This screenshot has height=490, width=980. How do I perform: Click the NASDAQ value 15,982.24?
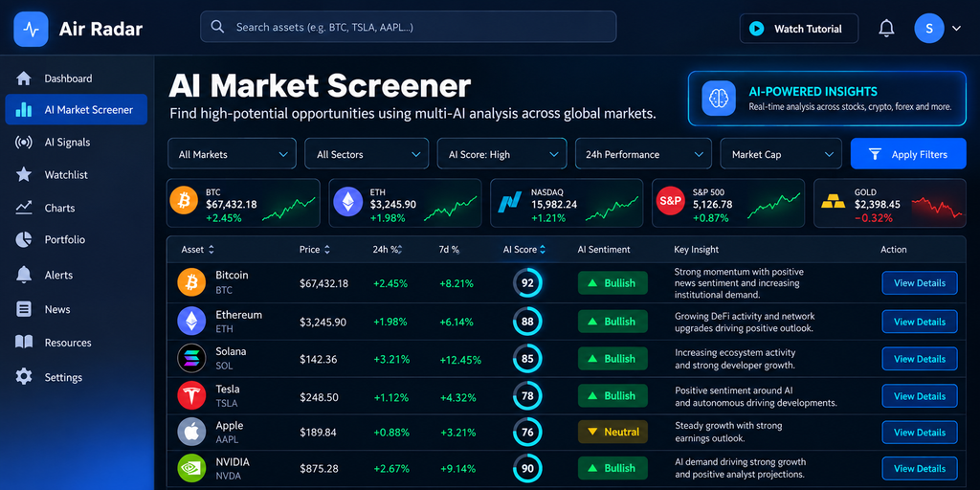pyautogui.click(x=554, y=205)
